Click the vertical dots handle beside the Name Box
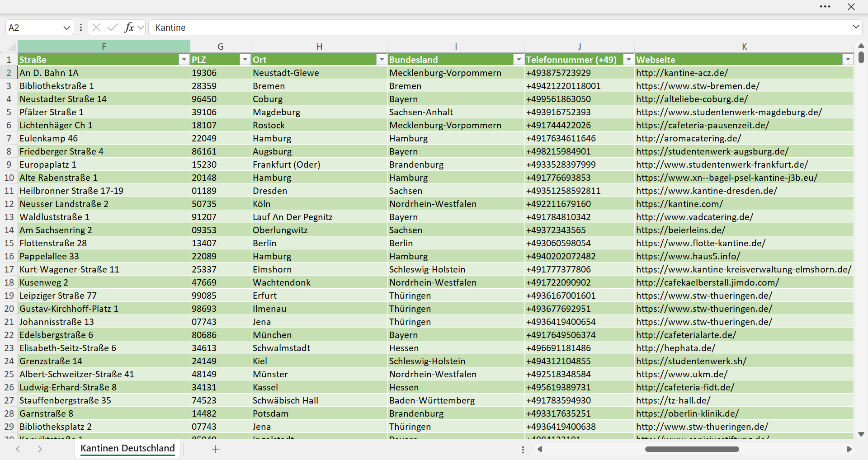The height and width of the screenshot is (460, 868). pyautogui.click(x=81, y=28)
